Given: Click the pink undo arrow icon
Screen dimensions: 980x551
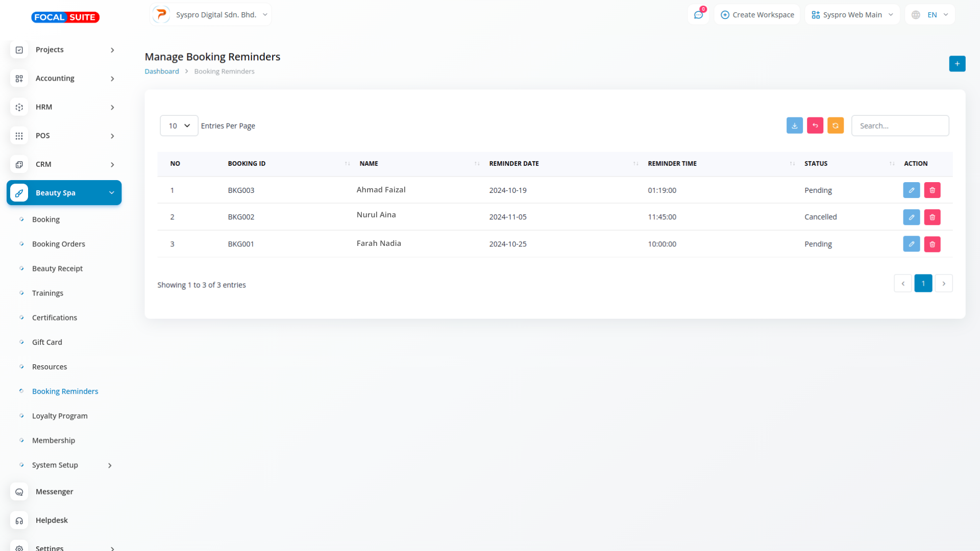Looking at the screenshot, I should click(x=815, y=126).
